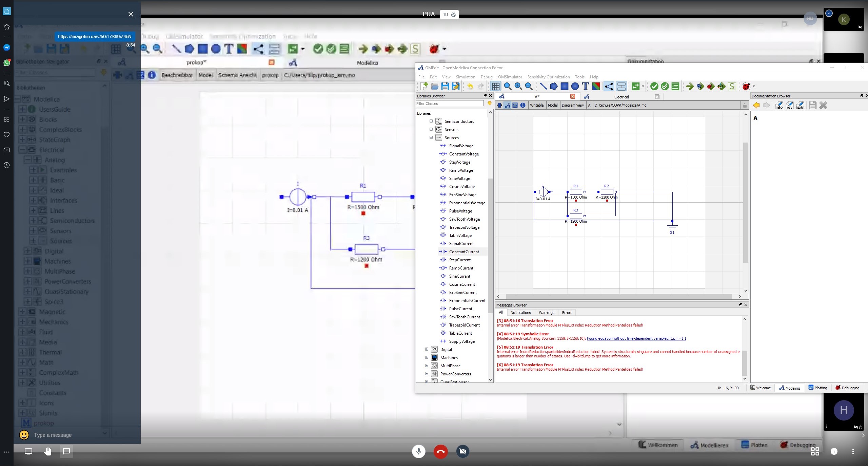This screenshot has width=868, height=466.
Task: Select the Ellipse shape tool
Action: (x=575, y=86)
